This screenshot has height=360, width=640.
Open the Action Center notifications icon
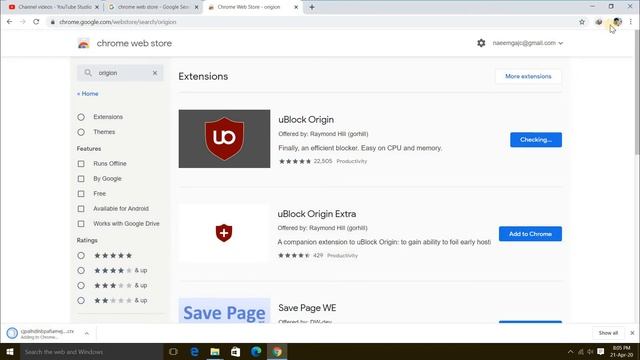(600, 351)
